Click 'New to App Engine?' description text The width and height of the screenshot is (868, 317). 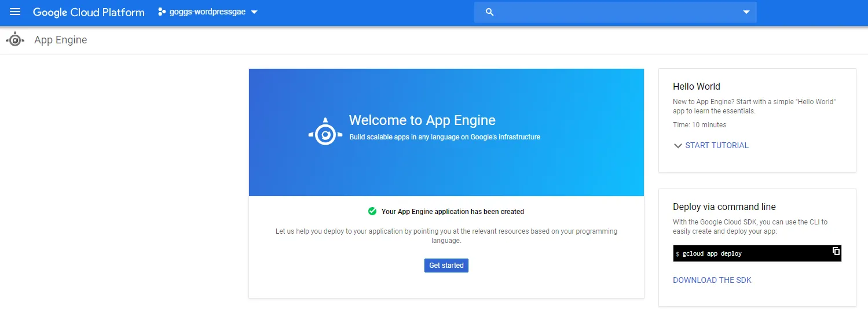click(x=754, y=106)
